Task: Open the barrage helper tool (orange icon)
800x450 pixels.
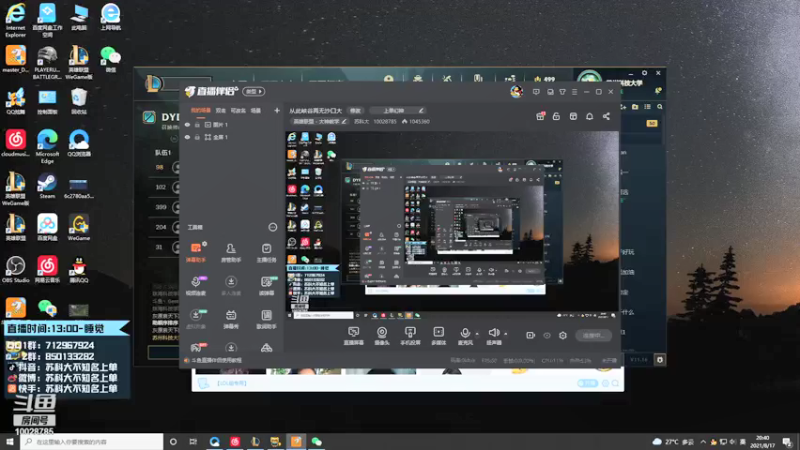Action: [196, 252]
